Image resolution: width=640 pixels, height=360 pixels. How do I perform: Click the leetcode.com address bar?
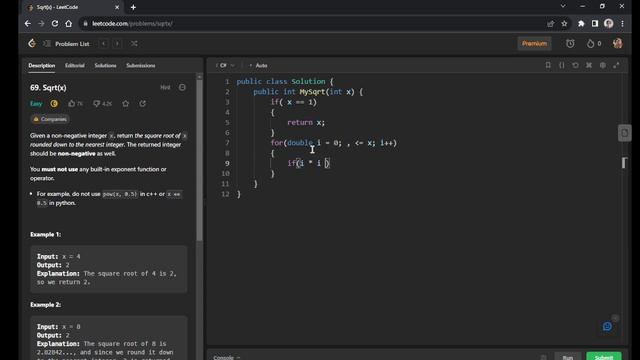(x=310, y=24)
